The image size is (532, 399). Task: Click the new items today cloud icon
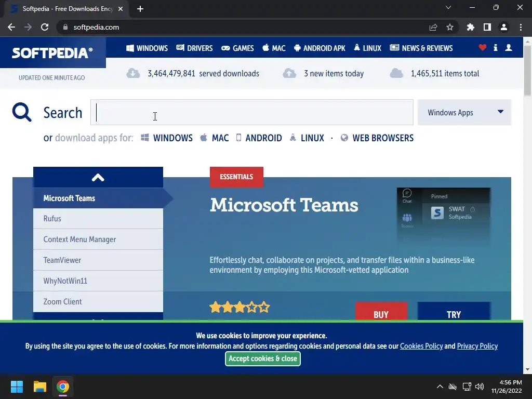pyautogui.click(x=289, y=73)
